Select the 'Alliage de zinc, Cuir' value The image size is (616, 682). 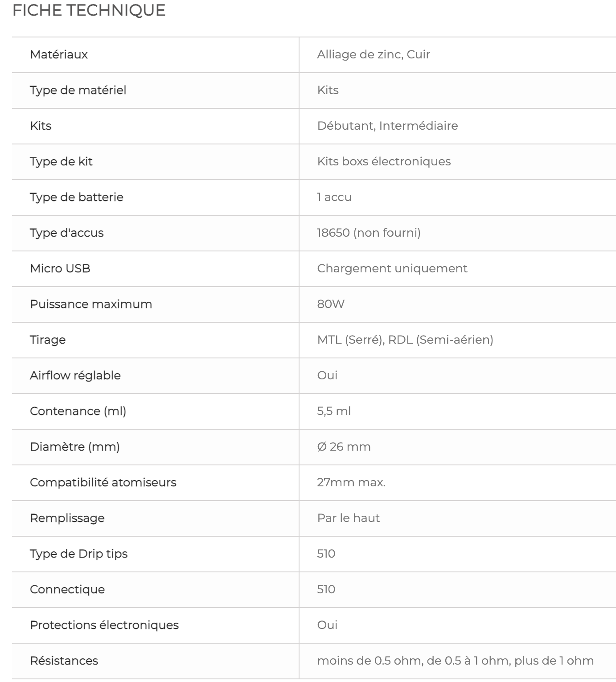tap(374, 54)
